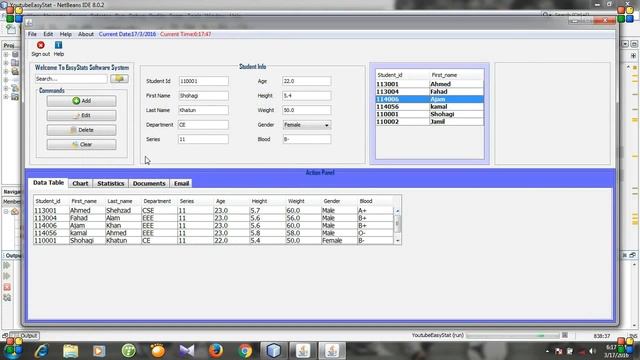640x360 pixels.
Task: Click the search button beside Search field
Action: 119,78
